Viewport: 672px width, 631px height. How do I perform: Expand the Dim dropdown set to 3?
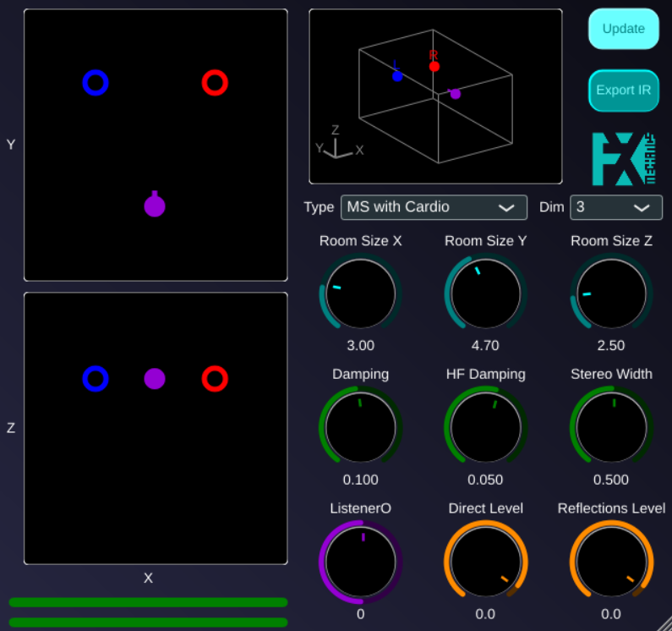click(x=616, y=207)
